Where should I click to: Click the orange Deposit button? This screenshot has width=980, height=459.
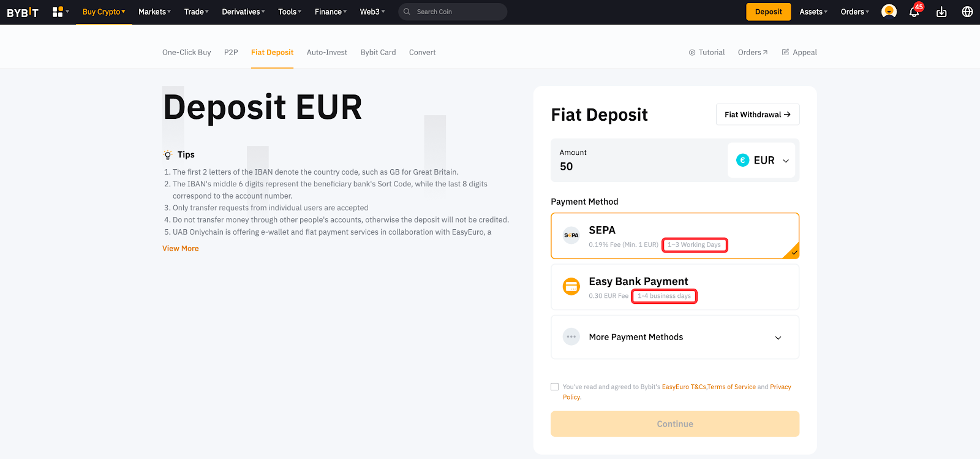[x=768, y=12]
